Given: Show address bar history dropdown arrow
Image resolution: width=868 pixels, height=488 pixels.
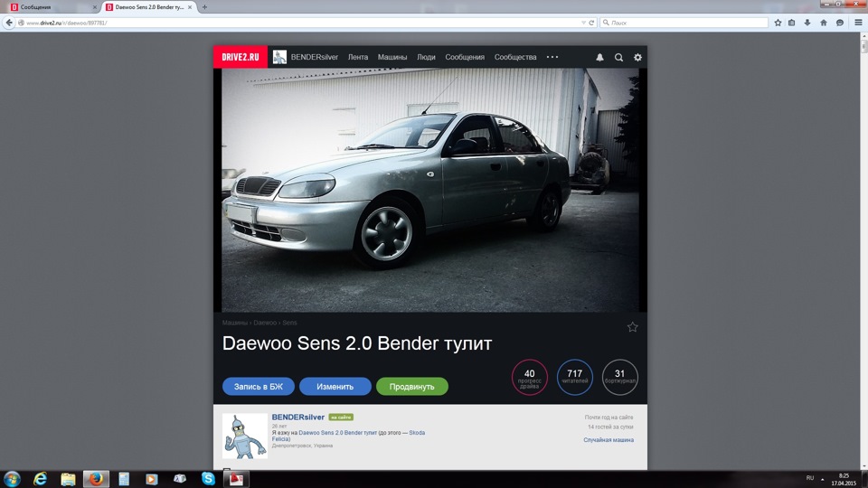Looking at the screenshot, I should (583, 23).
